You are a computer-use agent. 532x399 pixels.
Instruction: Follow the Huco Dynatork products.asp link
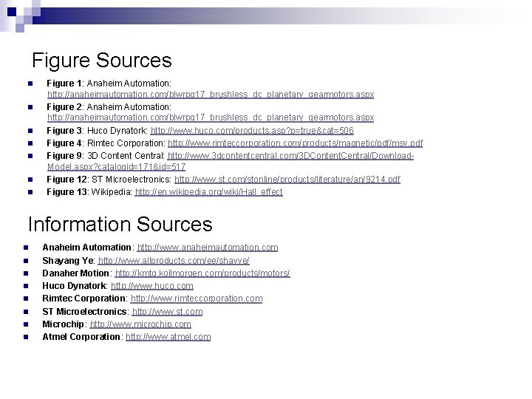pyautogui.click(x=252, y=131)
